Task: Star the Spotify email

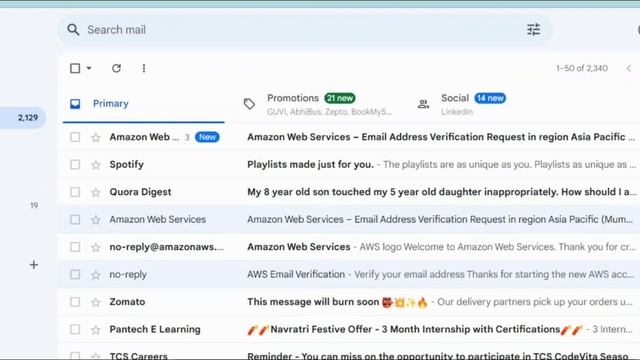Action: pos(96,165)
